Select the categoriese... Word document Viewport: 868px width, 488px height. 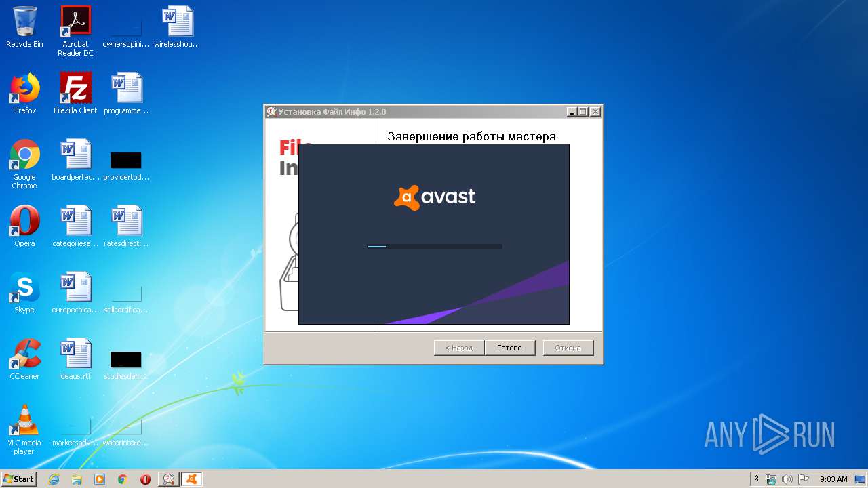click(75, 226)
